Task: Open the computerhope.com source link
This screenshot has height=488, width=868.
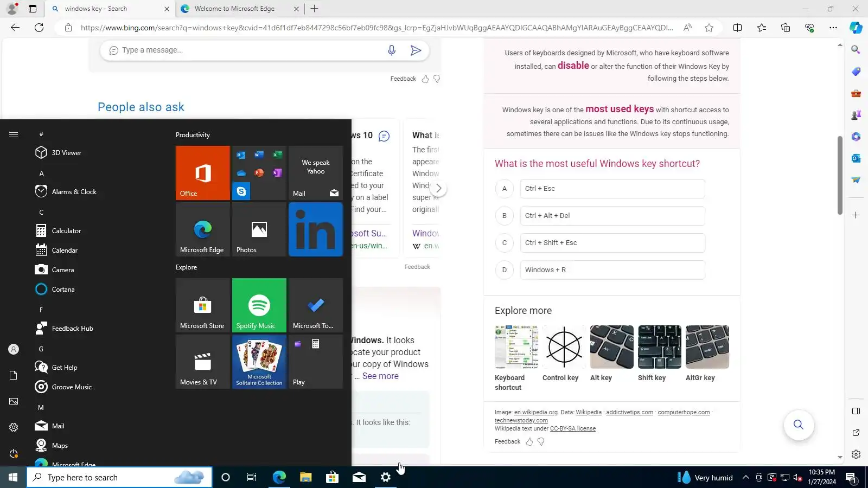Action: coord(684,413)
